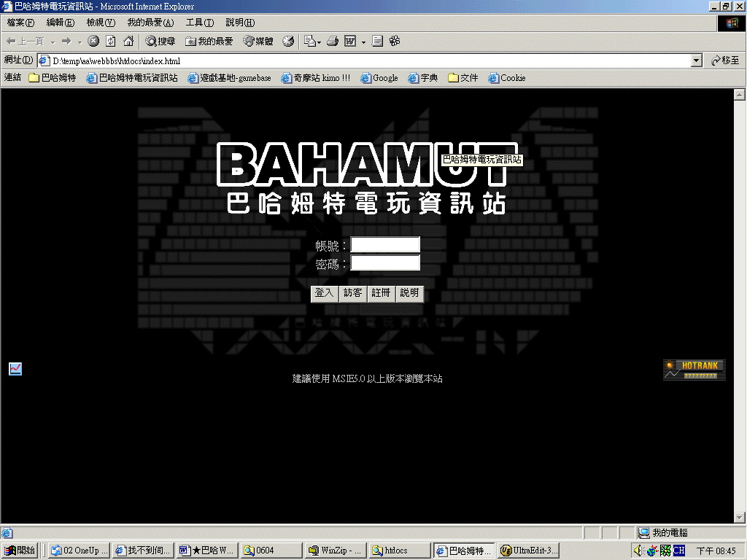Open the Search (搜尋) panel
This screenshot has width=747, height=560.
160,42
